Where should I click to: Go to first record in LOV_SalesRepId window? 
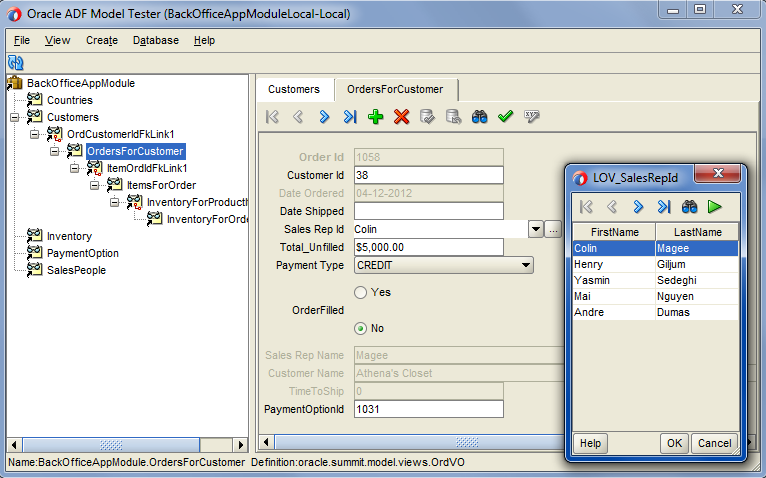click(x=586, y=207)
